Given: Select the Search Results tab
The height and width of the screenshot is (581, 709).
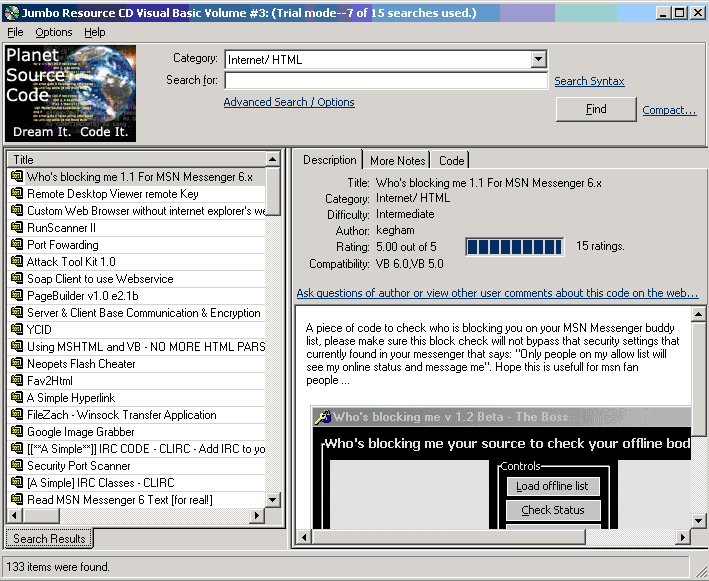Looking at the screenshot, I should 49,538.
